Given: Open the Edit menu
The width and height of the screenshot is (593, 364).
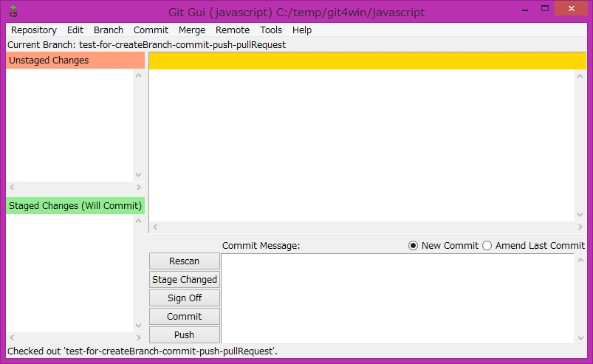Looking at the screenshot, I should pyautogui.click(x=75, y=30).
